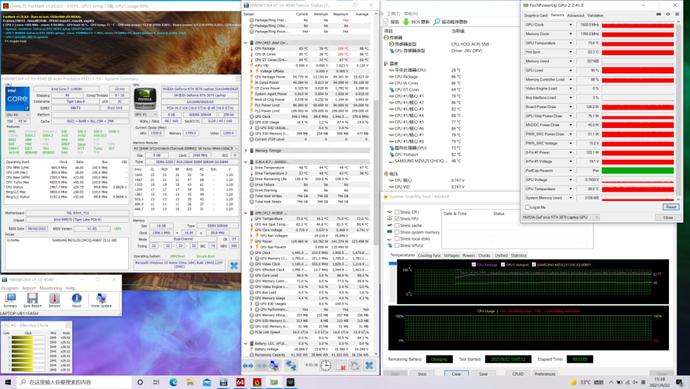The height and width of the screenshot is (389, 690).
Task: Collapse the GPU [#0] NVIDIA group in HWiNFO sensors
Action: point(246,213)
